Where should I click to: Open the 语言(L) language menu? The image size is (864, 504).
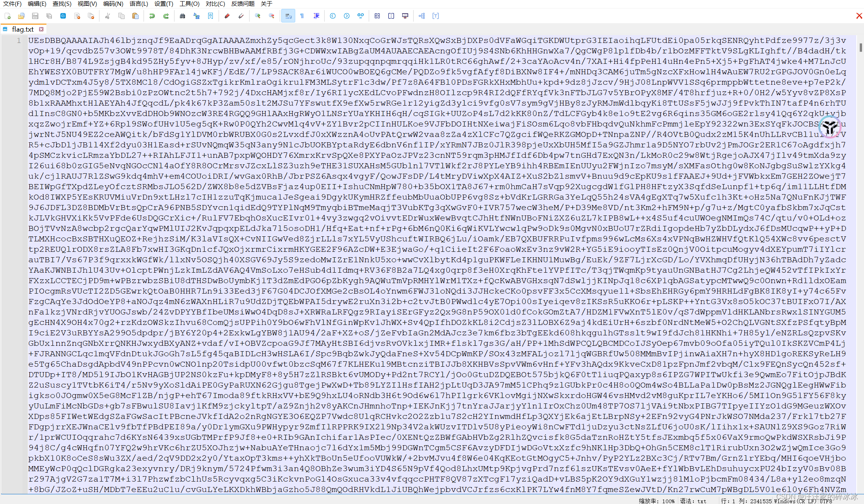[139, 4]
